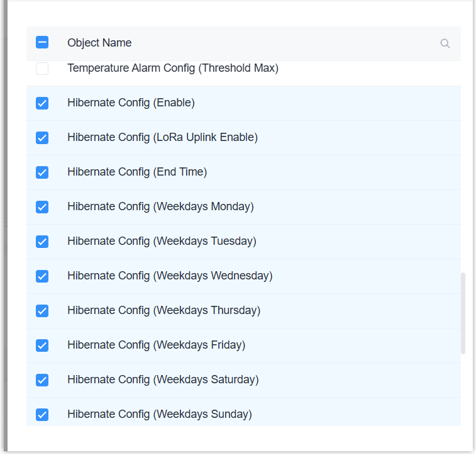Disable the Weekdays Saturday checkbox
Viewport: 476px width, 455px height.
(x=42, y=380)
